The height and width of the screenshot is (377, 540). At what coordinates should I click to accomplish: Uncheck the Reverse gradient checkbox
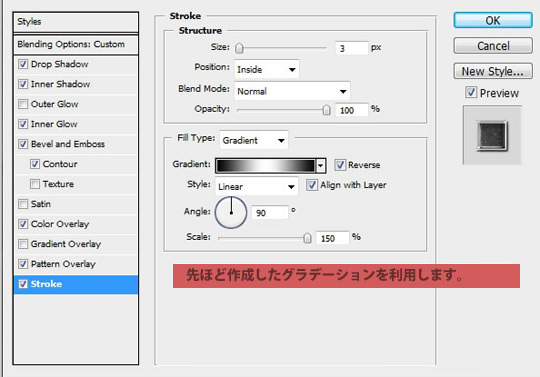click(340, 165)
